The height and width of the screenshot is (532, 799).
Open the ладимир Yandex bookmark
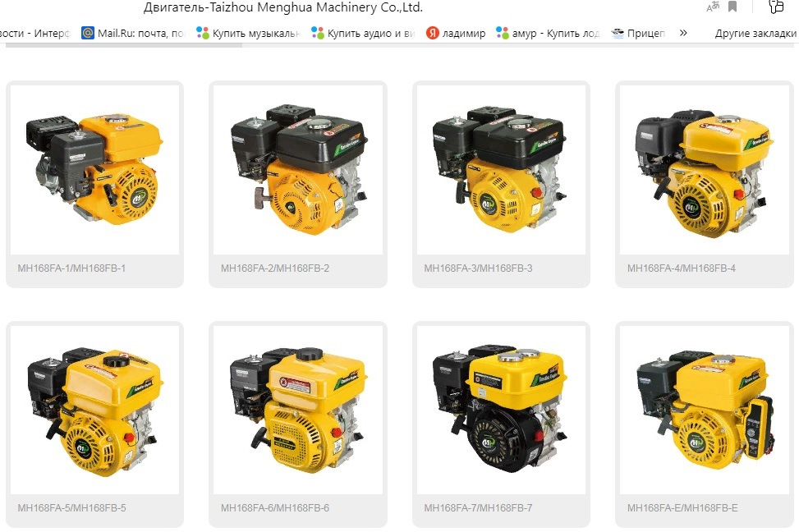tap(456, 33)
